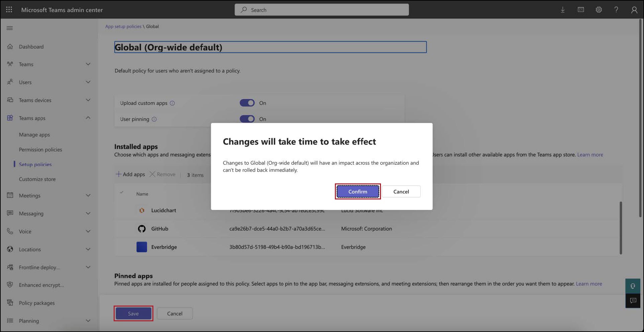
Task: Click the Global (Org-wide default) name field
Action: [x=270, y=47]
